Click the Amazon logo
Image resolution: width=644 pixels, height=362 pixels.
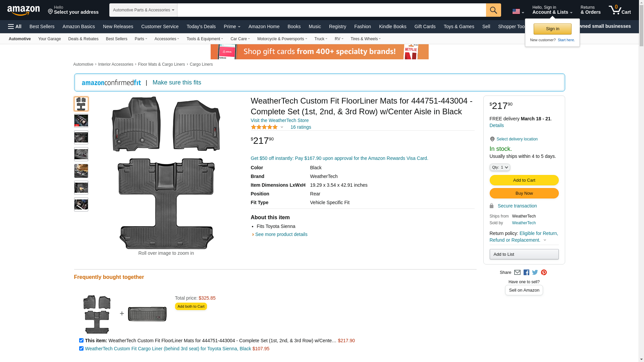point(23,10)
